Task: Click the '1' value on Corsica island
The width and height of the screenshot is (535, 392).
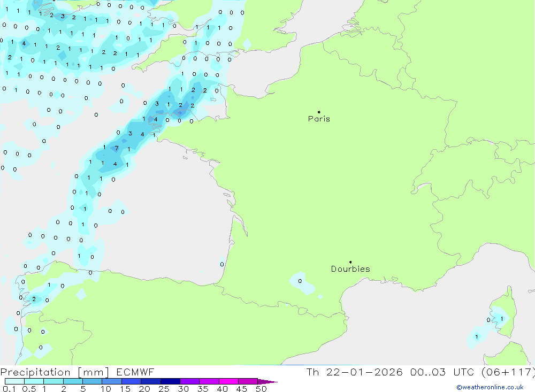Action: (502, 319)
